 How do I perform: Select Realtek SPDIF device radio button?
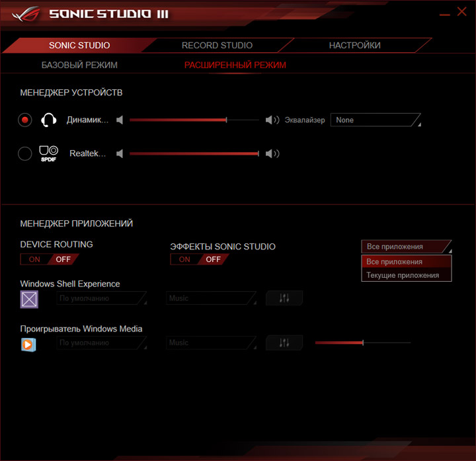pos(25,153)
